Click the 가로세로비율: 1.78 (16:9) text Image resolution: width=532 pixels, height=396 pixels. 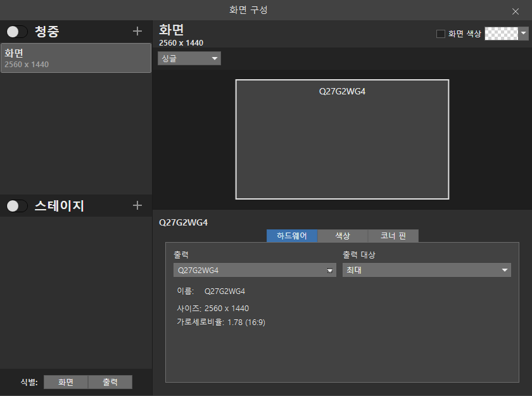[x=221, y=322]
